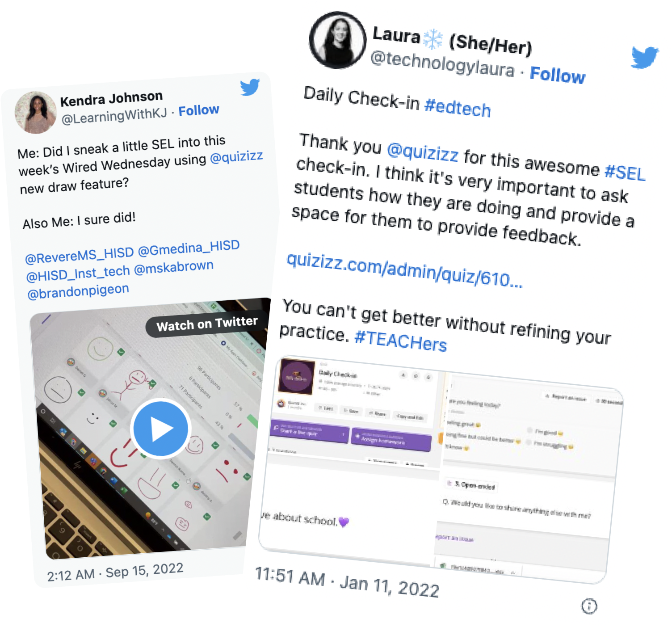The width and height of the screenshot is (672, 627).
Task: Click Watch on Twitter button
Action: coord(207,324)
